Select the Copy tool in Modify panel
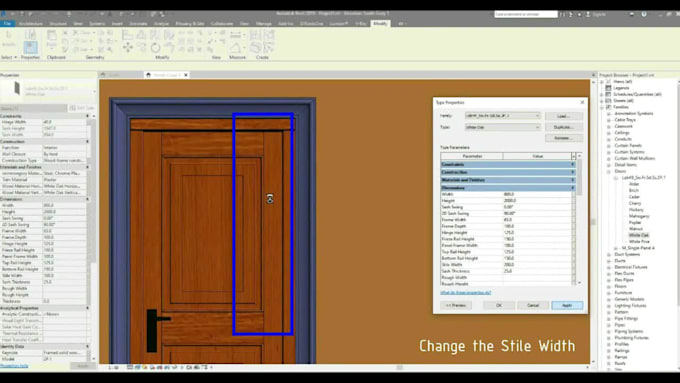The width and height of the screenshot is (680, 383). pos(141,48)
